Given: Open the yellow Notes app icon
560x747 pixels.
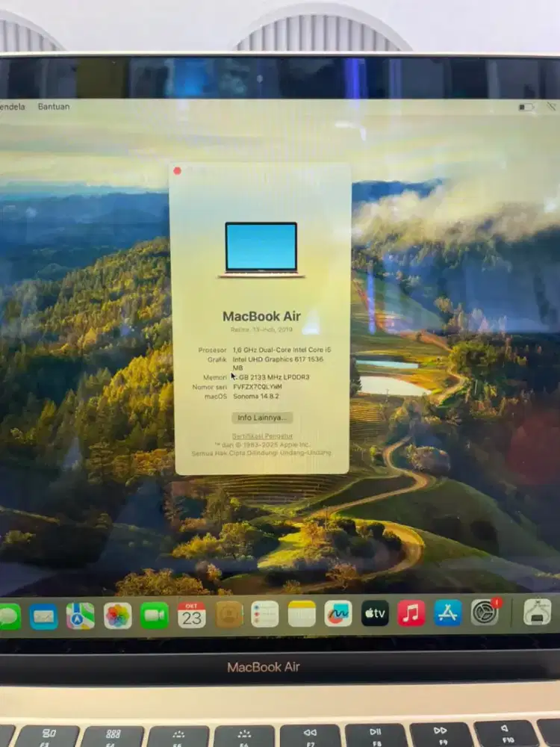Looking at the screenshot, I should click(302, 613).
